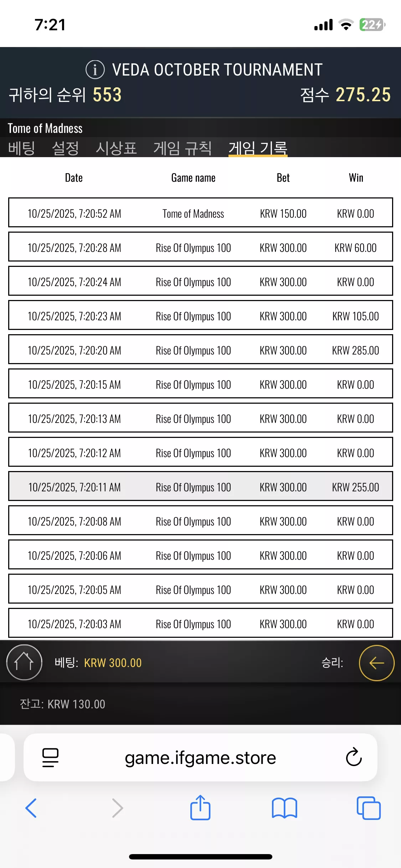Open the 게임 규칙 tab
401x868 pixels.
[182, 148]
